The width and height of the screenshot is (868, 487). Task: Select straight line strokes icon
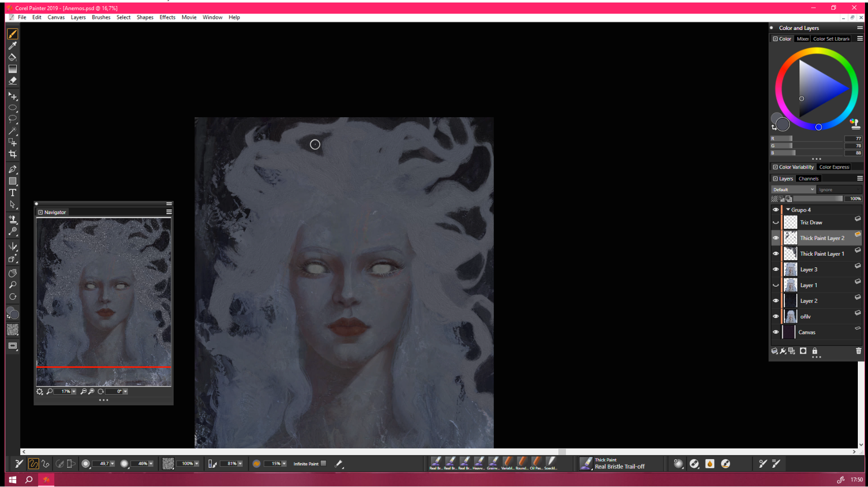pyautogui.click(x=46, y=464)
